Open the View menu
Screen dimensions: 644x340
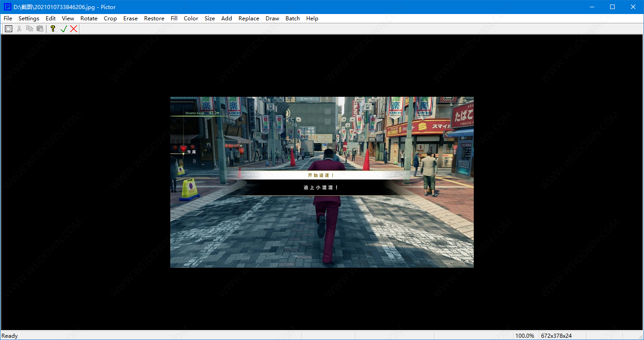coord(68,19)
